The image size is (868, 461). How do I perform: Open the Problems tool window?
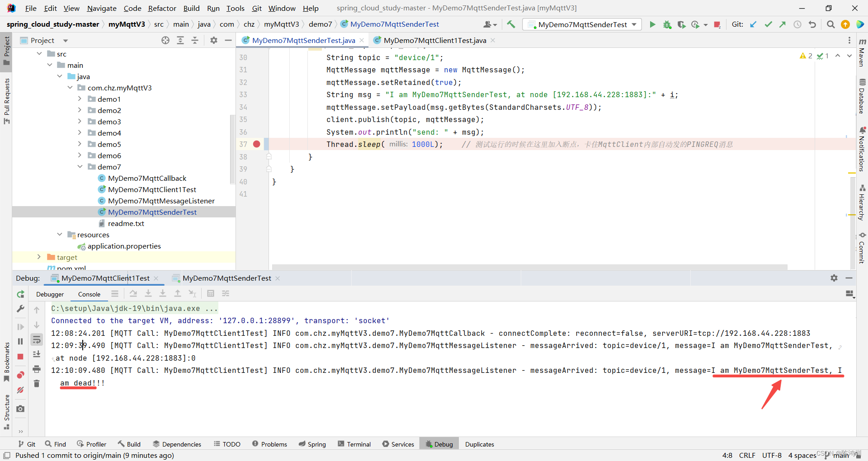pyautogui.click(x=269, y=444)
